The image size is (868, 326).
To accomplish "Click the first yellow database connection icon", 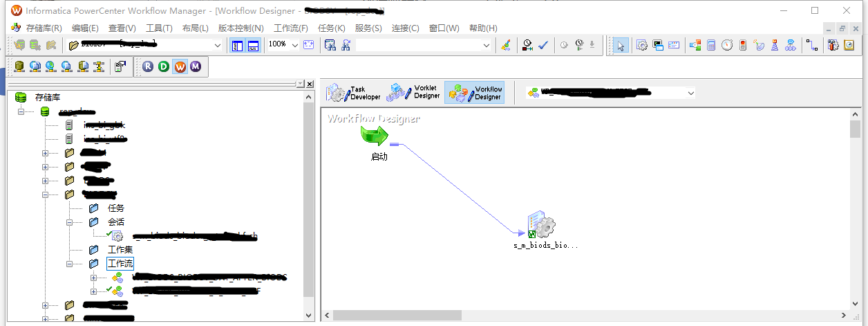I will click(x=19, y=66).
